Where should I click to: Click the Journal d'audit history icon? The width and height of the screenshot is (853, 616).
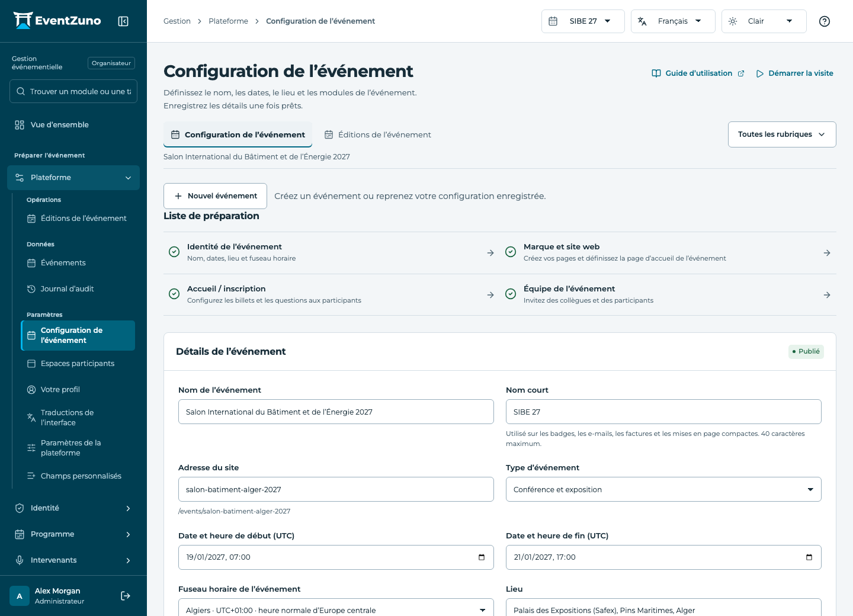31,289
